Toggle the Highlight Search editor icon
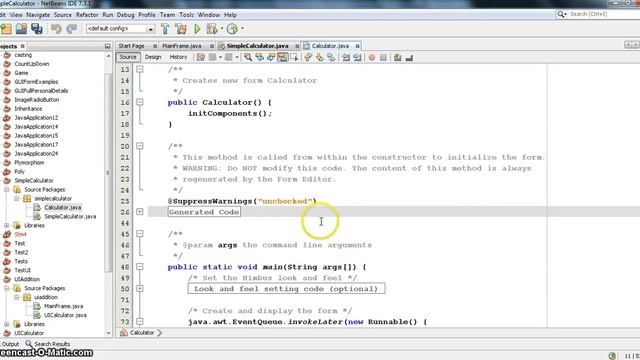 [x=282, y=58]
